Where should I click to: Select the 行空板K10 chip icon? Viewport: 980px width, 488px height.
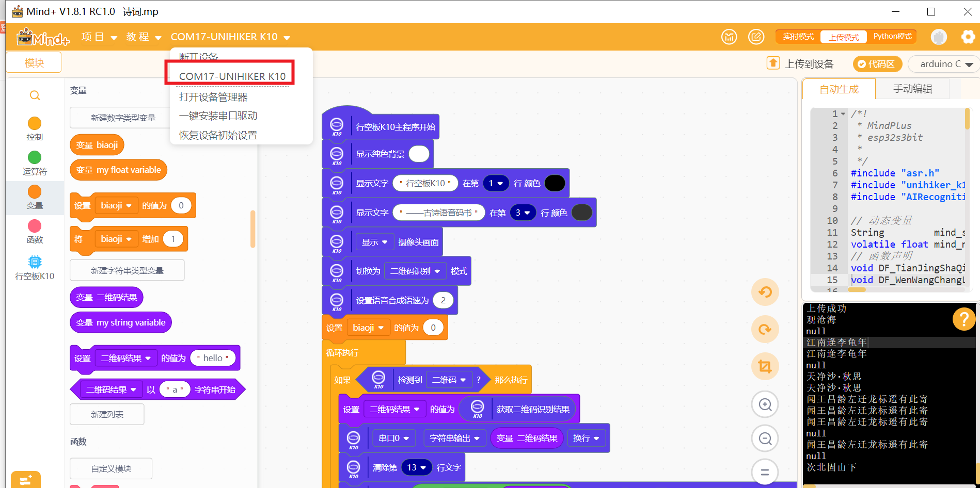(35, 262)
